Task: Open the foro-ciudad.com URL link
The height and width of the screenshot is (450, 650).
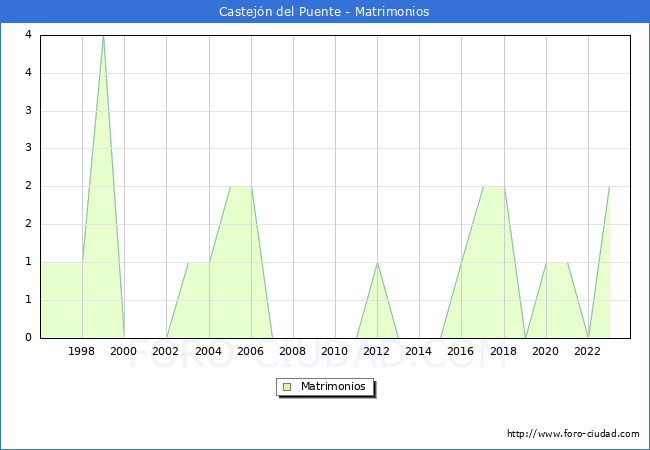Action: [x=573, y=434]
